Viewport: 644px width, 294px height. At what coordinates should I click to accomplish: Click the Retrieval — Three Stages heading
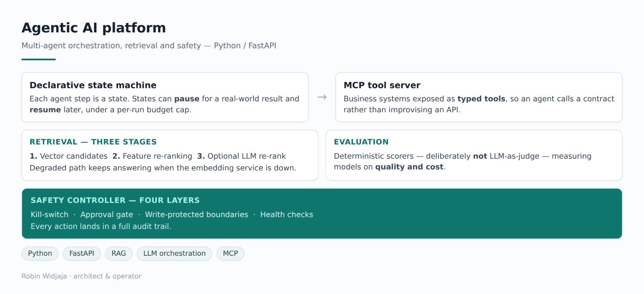pos(93,142)
